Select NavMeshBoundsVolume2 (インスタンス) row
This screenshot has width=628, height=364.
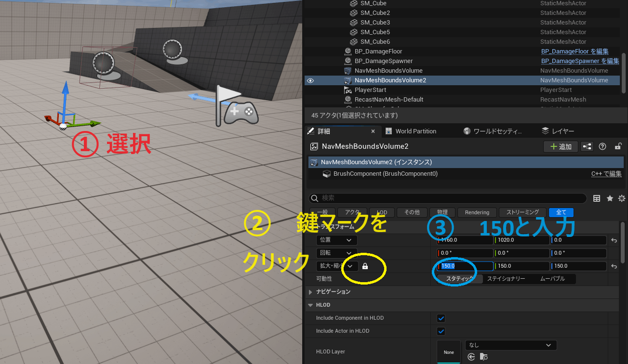coord(466,162)
